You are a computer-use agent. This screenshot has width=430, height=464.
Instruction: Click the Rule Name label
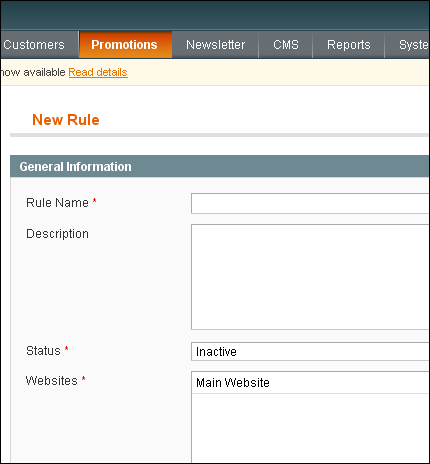click(57, 203)
